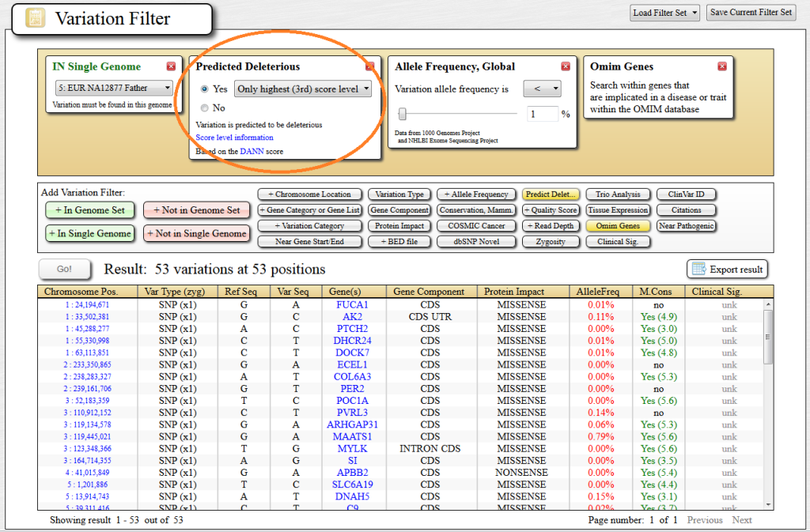
Task: Click Save Current Filter Set
Action: coord(750,13)
